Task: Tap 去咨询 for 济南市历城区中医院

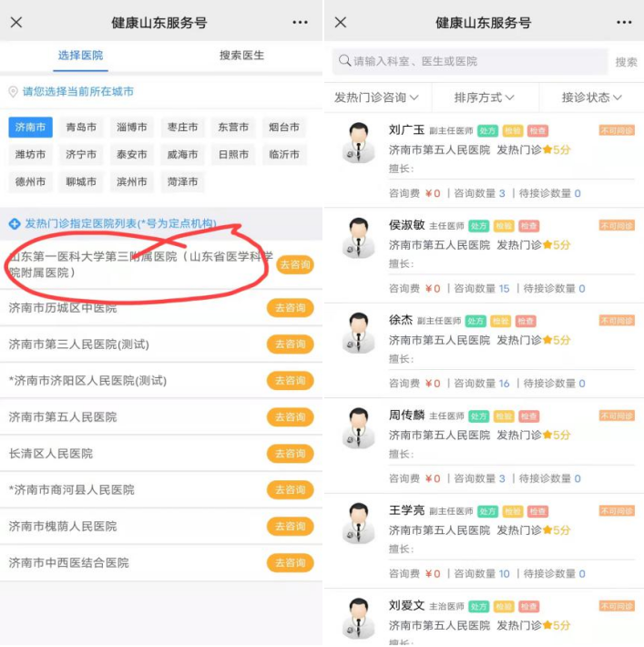Action: tap(291, 308)
